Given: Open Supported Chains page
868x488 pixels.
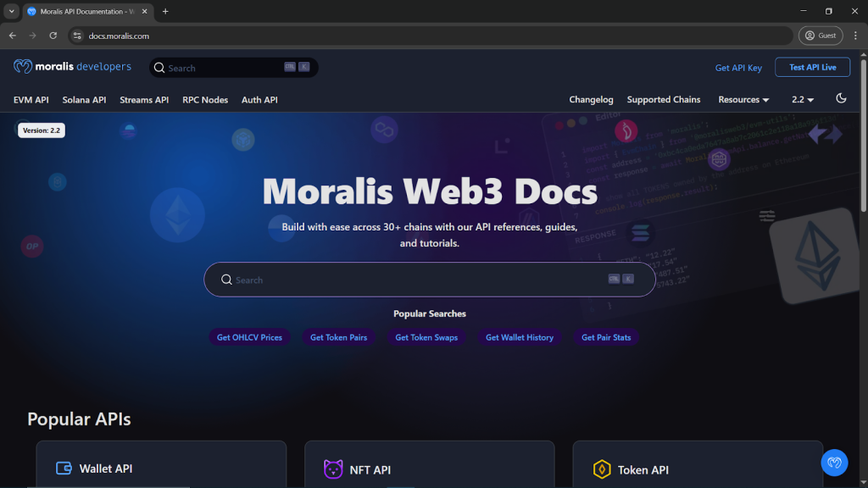Looking at the screenshot, I should coord(663,100).
